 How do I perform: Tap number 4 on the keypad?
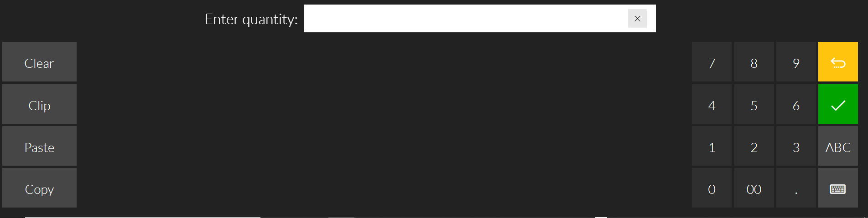[x=712, y=104]
